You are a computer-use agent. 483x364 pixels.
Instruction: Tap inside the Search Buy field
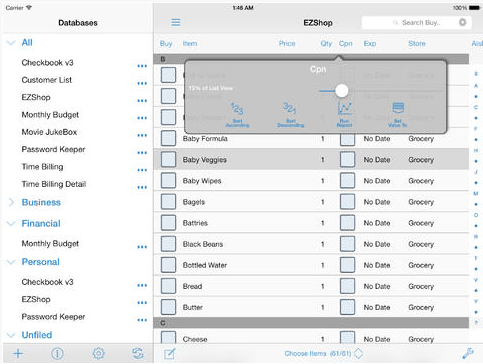pos(417,23)
